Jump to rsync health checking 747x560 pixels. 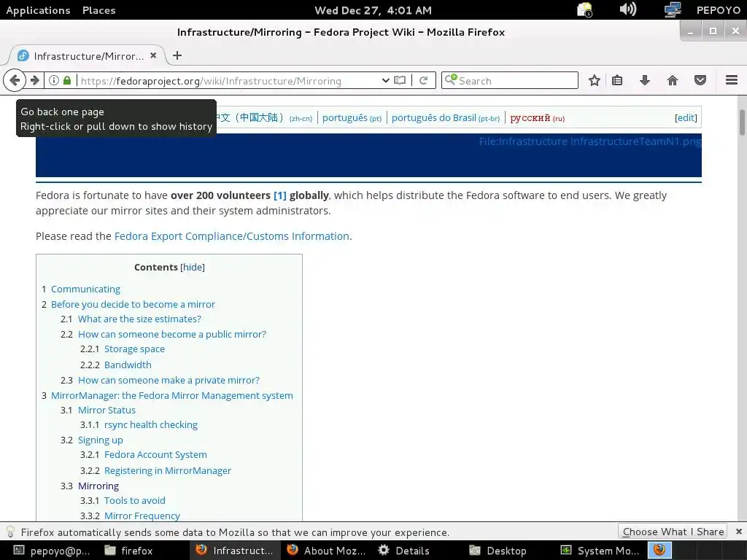pos(150,425)
